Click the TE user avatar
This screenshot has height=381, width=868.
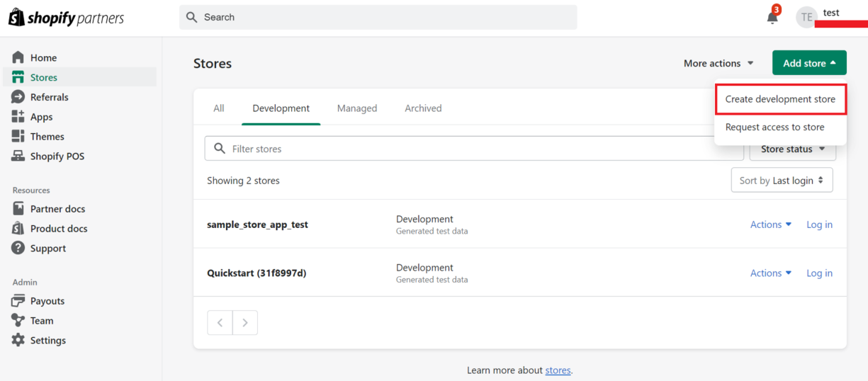[x=806, y=17]
